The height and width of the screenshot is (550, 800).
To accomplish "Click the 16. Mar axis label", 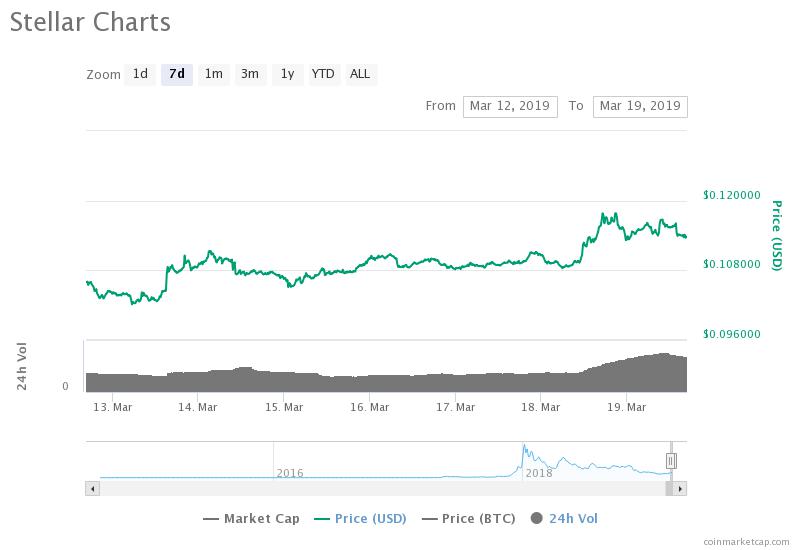I will point(369,407).
